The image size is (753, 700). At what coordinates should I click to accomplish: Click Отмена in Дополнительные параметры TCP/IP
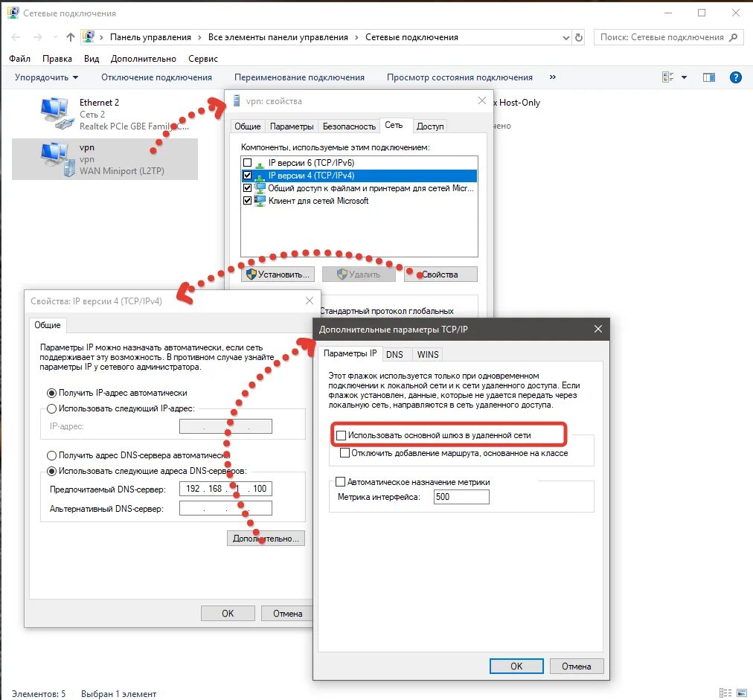coord(576,667)
